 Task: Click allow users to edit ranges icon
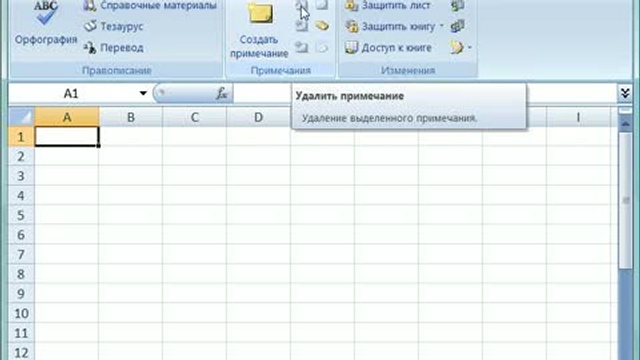pyautogui.click(x=458, y=27)
